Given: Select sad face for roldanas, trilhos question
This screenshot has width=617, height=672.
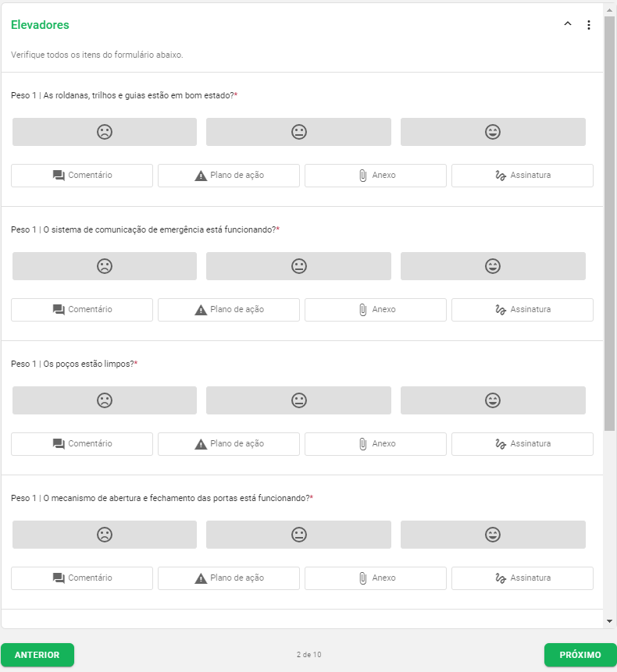Looking at the screenshot, I should tap(105, 132).
